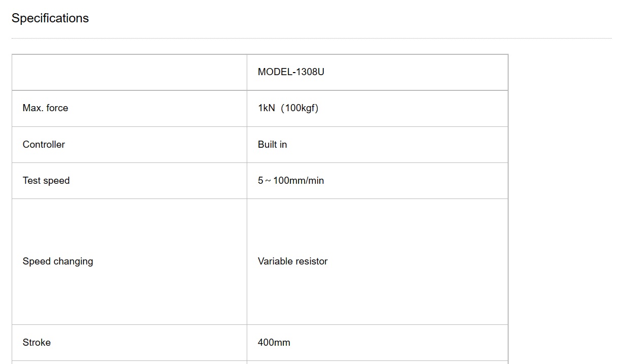631x364 pixels.
Task: Select the "100mm/min" speed value text
Action: coord(298,181)
